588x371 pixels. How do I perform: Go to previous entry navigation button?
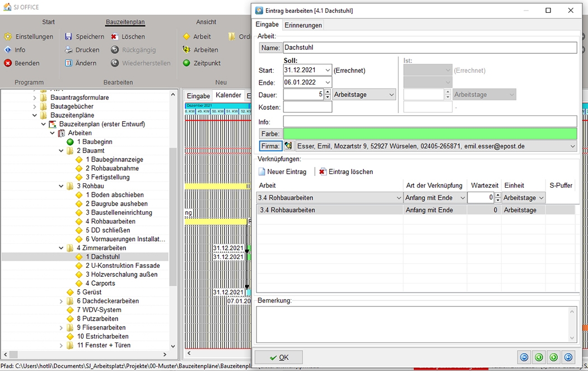pyautogui.click(x=539, y=358)
